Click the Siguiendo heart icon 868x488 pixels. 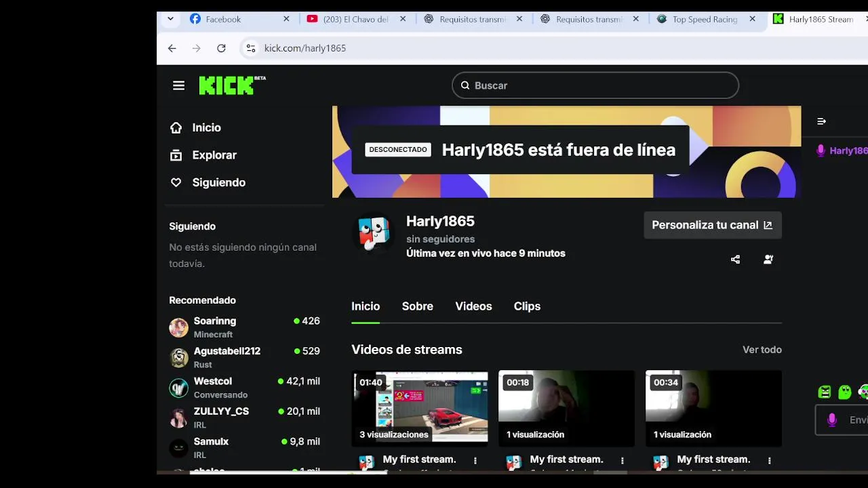(x=176, y=182)
